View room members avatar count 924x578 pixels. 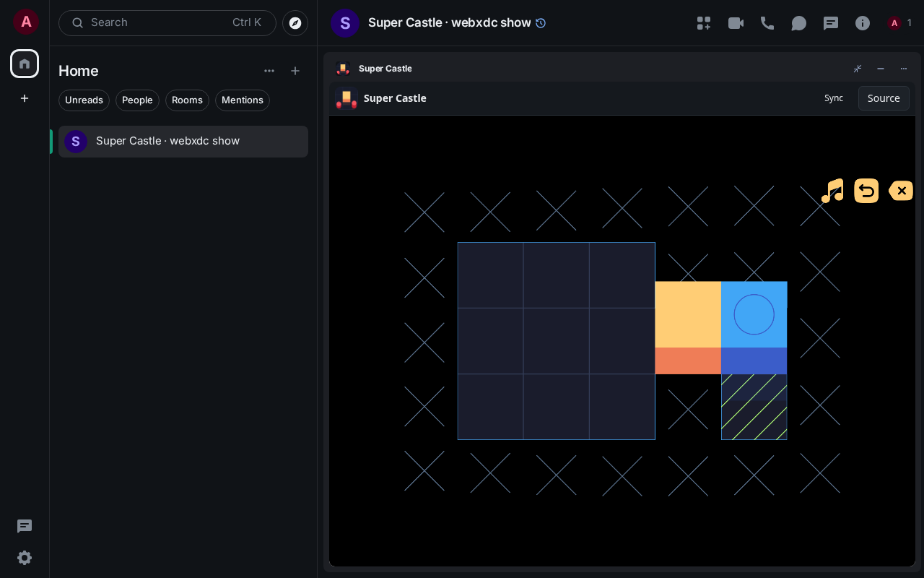900,23
